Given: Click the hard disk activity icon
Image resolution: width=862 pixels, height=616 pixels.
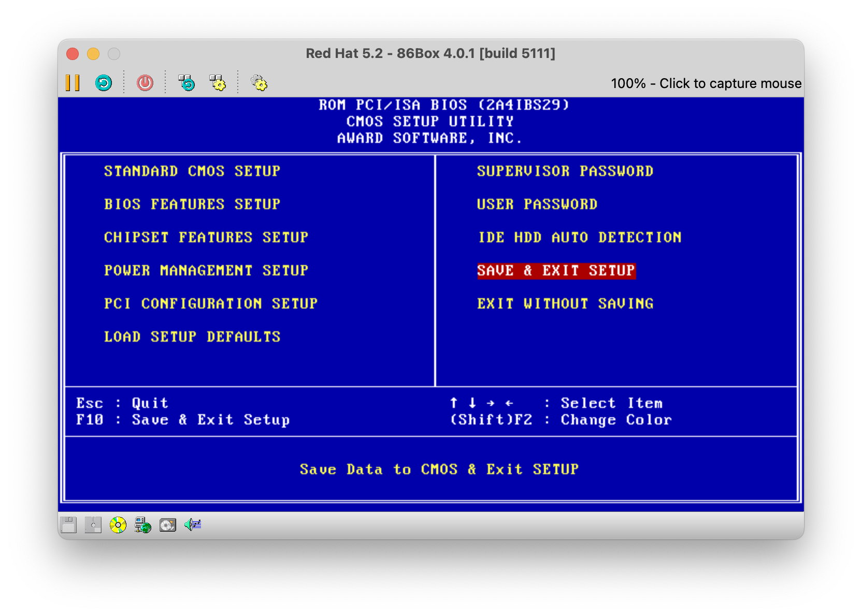Looking at the screenshot, I should [167, 524].
